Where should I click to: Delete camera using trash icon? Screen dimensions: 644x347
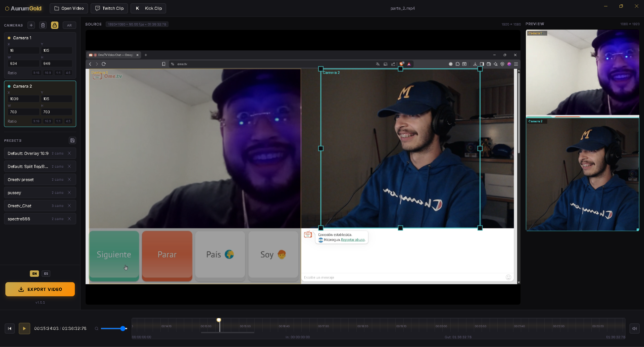pyautogui.click(x=43, y=25)
